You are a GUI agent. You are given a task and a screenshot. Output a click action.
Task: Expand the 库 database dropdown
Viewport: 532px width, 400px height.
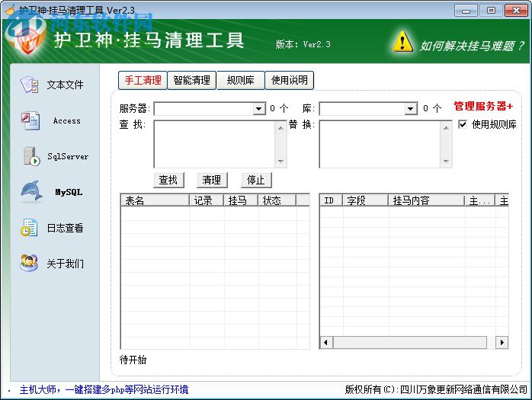coord(410,109)
